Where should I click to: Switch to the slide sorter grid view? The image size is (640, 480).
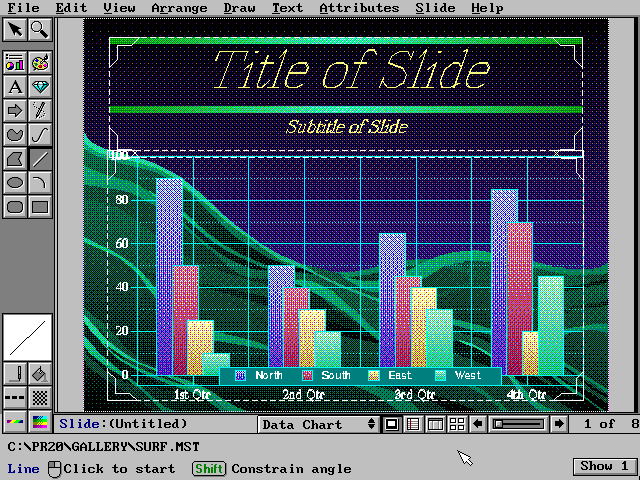457,424
